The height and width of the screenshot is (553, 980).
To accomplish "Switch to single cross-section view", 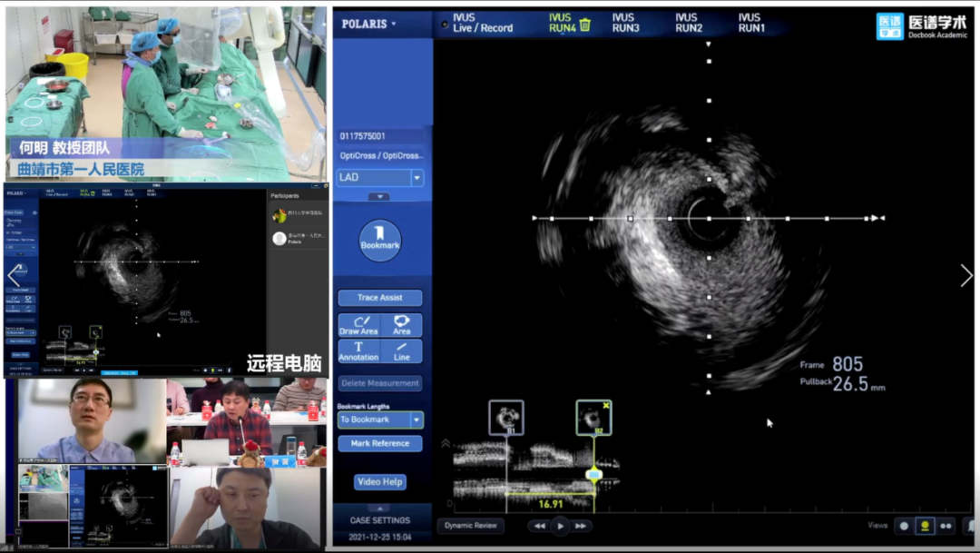I will pyautogui.click(x=904, y=526).
